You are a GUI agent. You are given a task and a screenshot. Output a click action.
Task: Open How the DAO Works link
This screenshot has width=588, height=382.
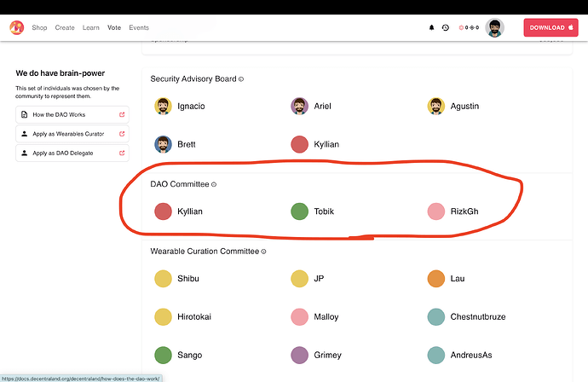[72, 114]
